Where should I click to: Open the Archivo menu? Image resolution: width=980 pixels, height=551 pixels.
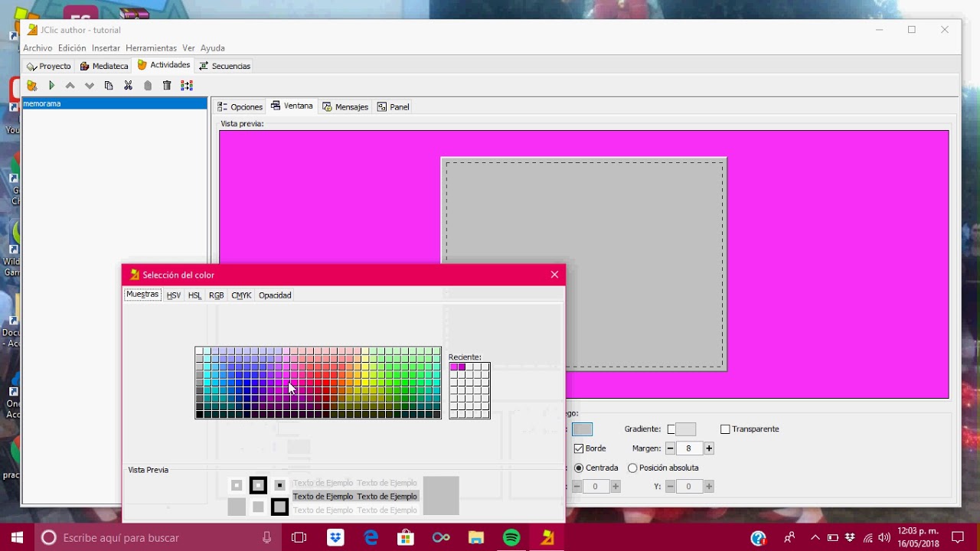pos(38,48)
